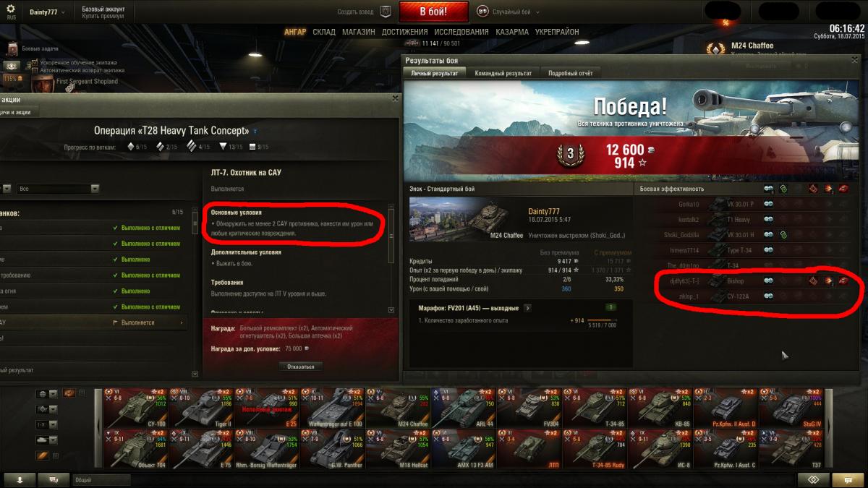Open the МАГАЗИН menu item
The height and width of the screenshot is (488, 868).
(358, 32)
